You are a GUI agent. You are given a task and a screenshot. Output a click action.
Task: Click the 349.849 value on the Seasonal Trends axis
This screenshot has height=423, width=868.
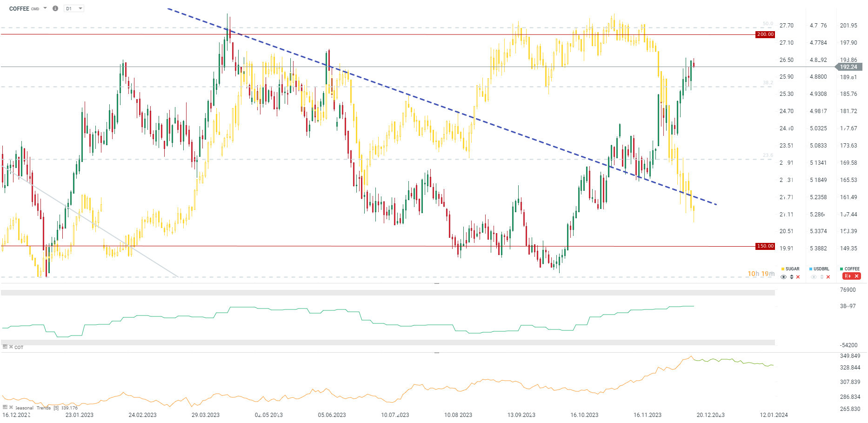click(x=850, y=356)
